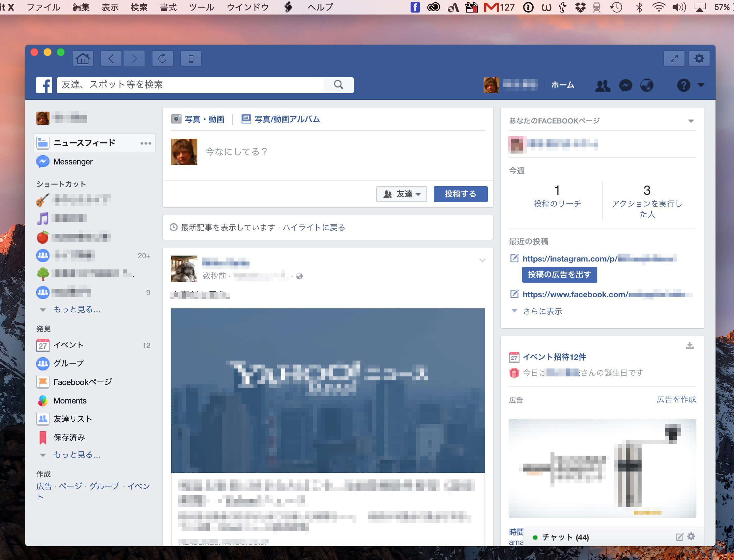734x560 pixels.
Task: Open friend requests icon
Action: click(603, 85)
